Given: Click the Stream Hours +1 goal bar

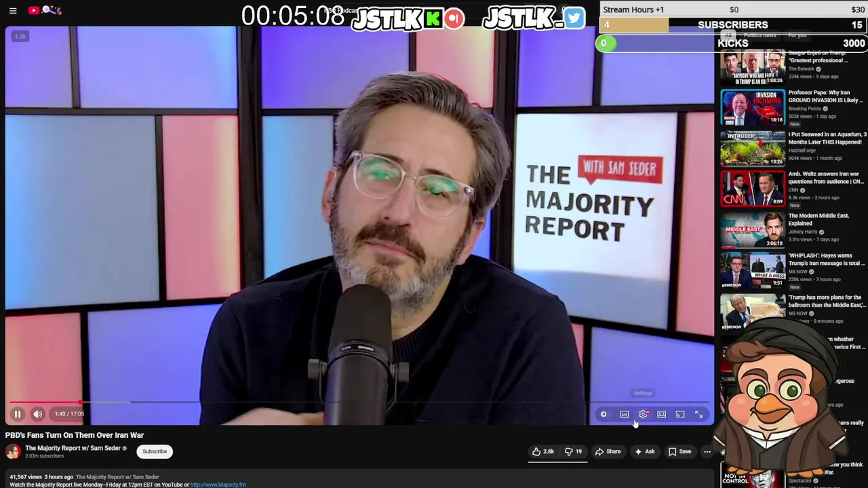Looking at the screenshot, I should 734,9.
